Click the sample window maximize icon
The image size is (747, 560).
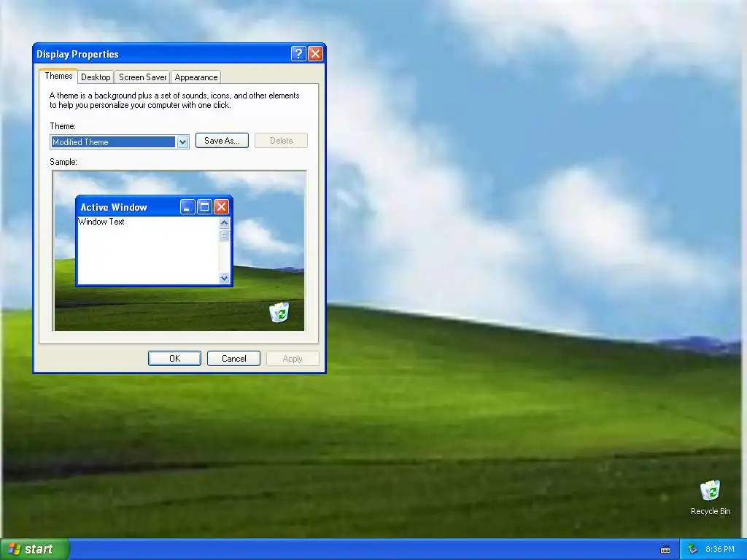click(x=204, y=206)
